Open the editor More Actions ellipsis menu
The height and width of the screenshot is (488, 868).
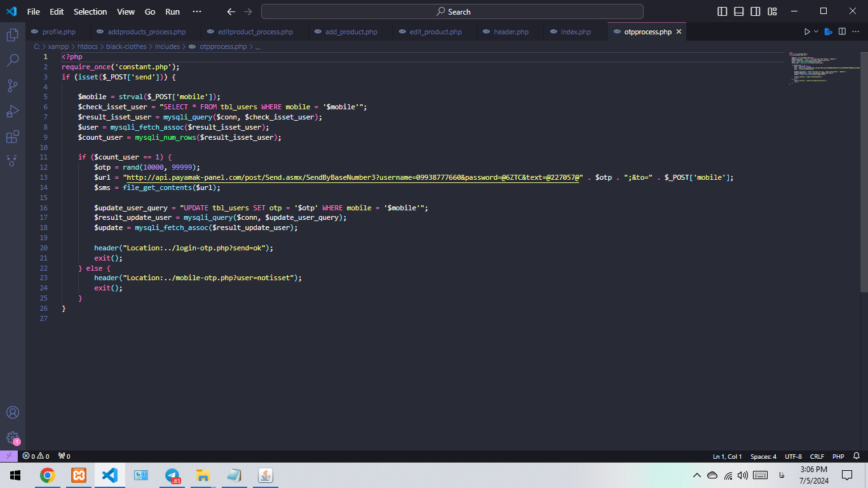point(856,32)
